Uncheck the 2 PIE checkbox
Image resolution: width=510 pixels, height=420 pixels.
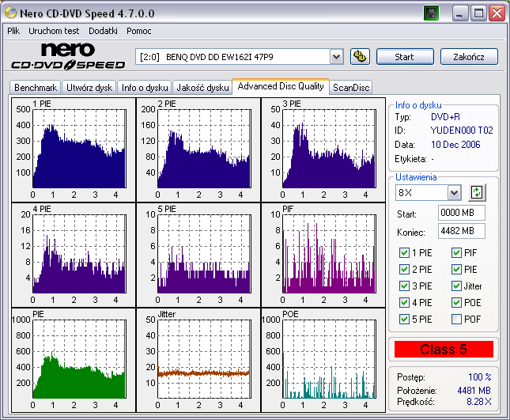point(404,270)
